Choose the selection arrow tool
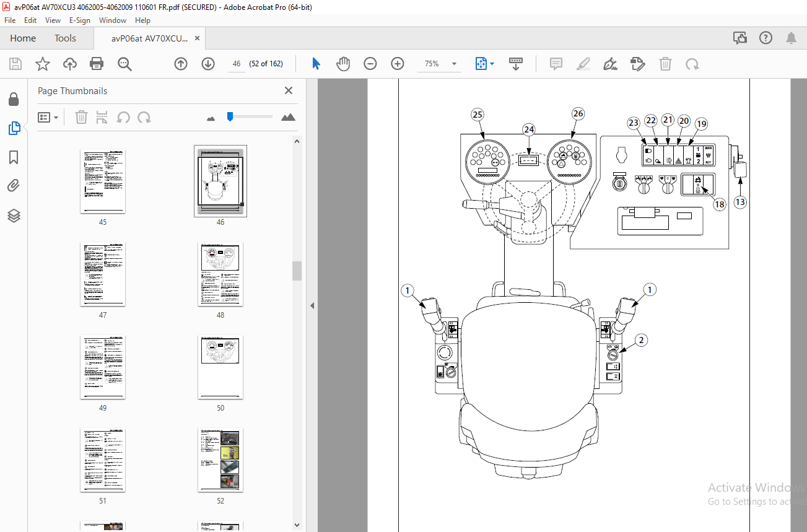The image size is (807, 532). click(316, 64)
